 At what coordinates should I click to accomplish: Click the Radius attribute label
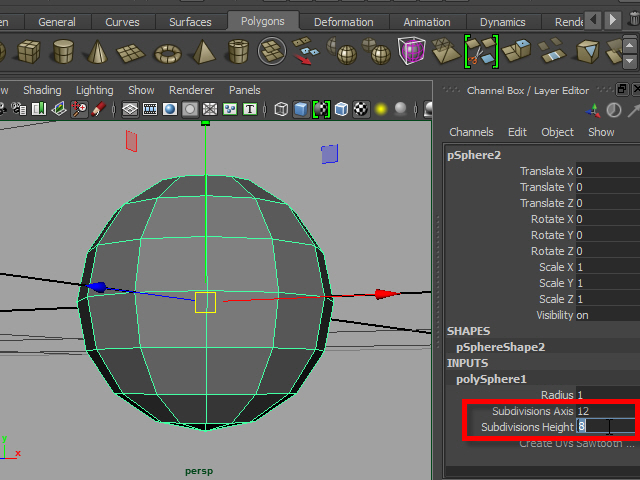[556, 395]
